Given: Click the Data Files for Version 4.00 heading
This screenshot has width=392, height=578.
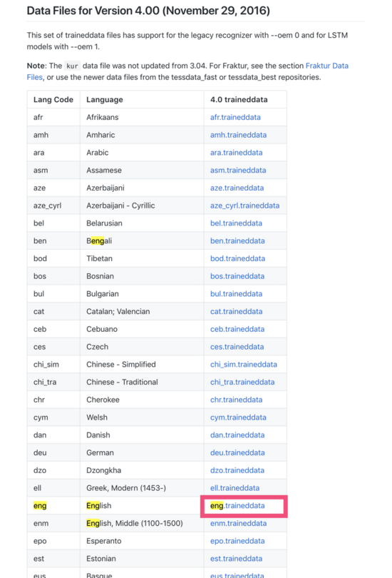Looking at the screenshot, I should (x=148, y=11).
